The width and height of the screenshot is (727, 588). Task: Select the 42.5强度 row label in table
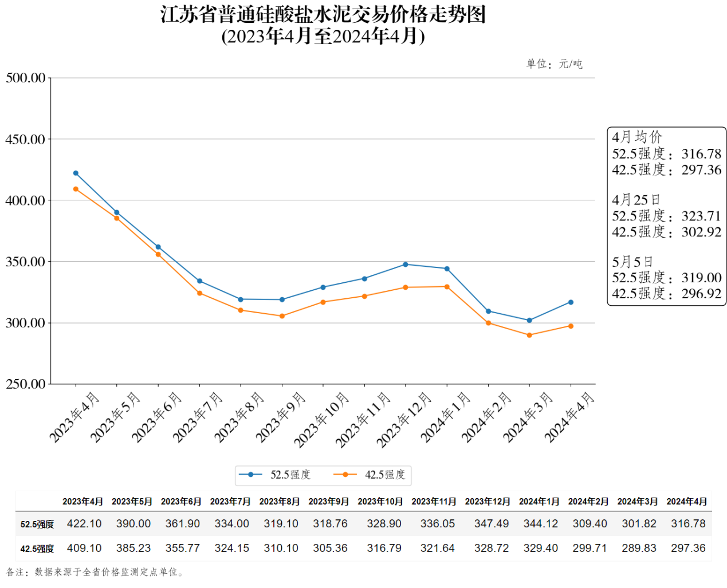(x=37, y=549)
